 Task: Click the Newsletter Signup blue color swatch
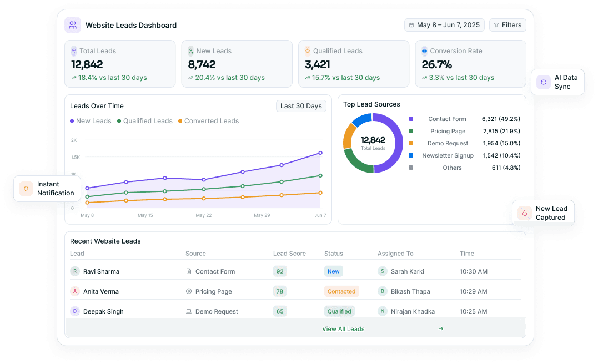coord(411,155)
